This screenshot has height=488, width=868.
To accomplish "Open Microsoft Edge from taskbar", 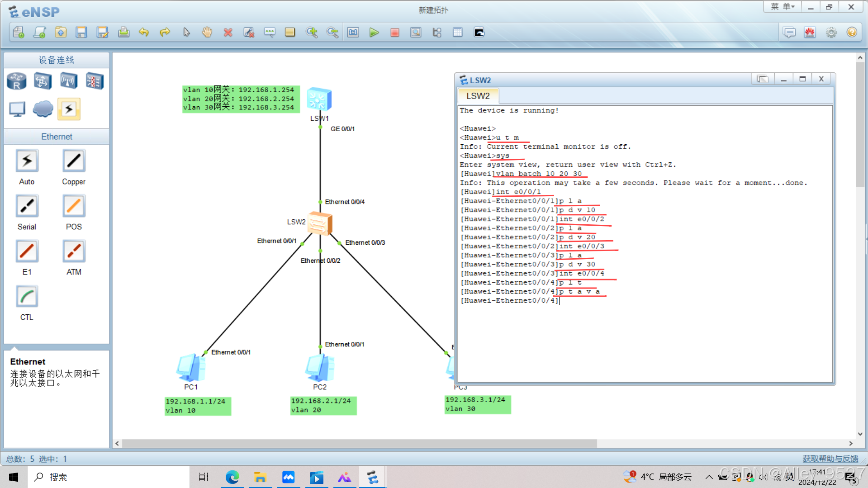I will (x=232, y=477).
